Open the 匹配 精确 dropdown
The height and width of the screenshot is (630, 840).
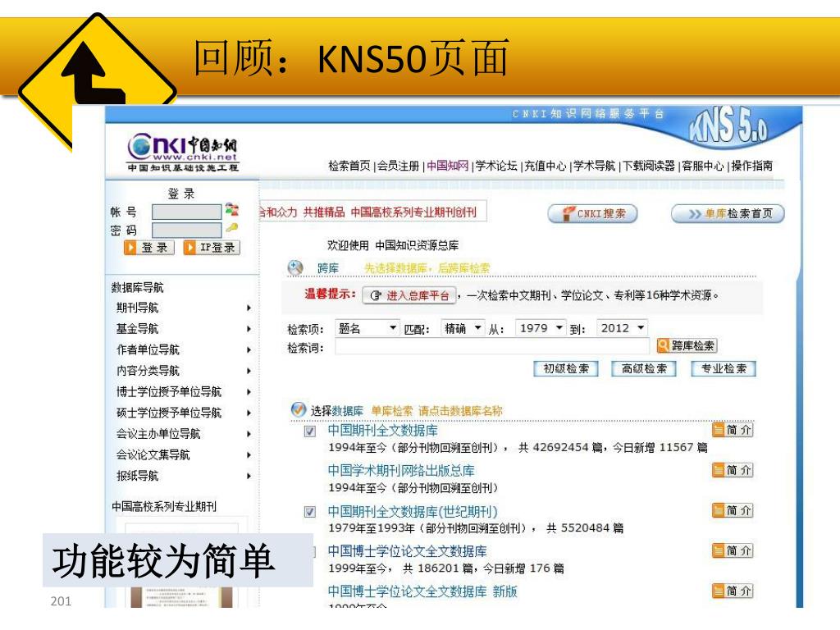(463, 328)
